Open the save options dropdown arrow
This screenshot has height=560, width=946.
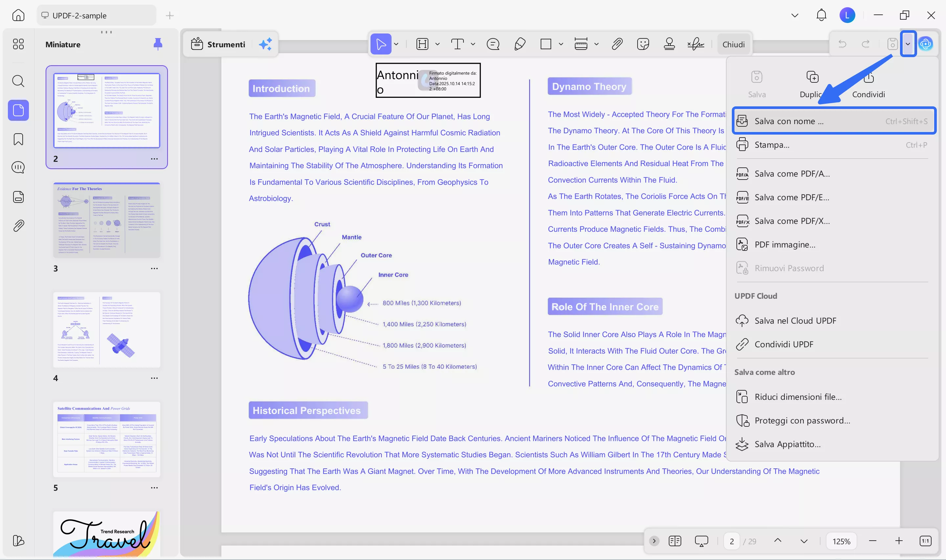coord(908,44)
